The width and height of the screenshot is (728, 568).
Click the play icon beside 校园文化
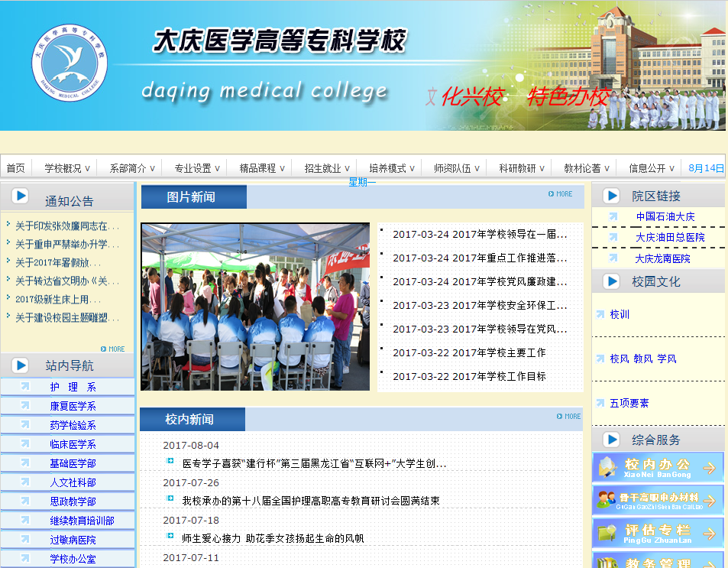[x=611, y=281]
